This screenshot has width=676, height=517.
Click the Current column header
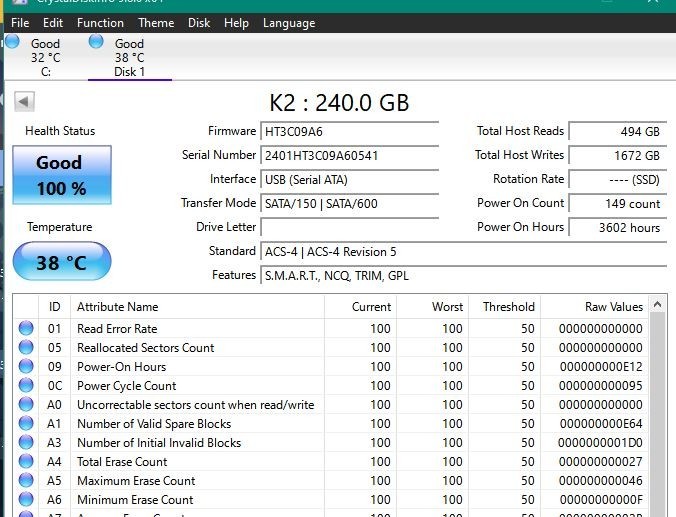(360, 307)
